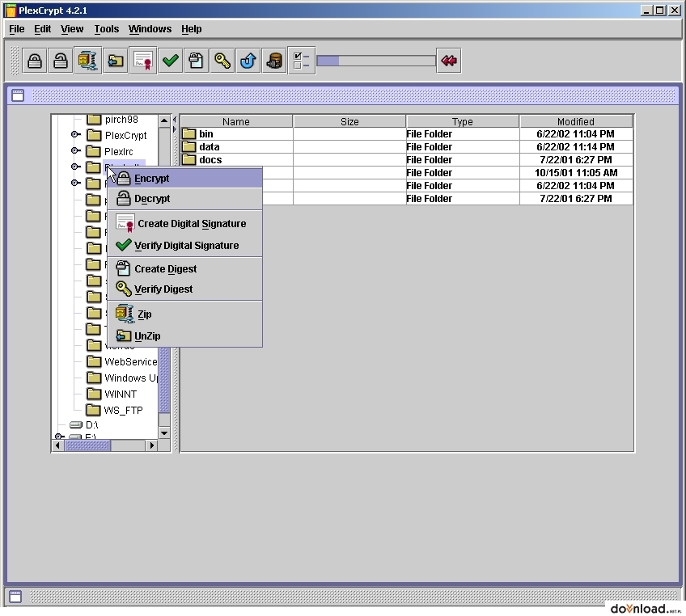Click the Zip archive toolbar icon
686x616 pixels.
coord(87,61)
